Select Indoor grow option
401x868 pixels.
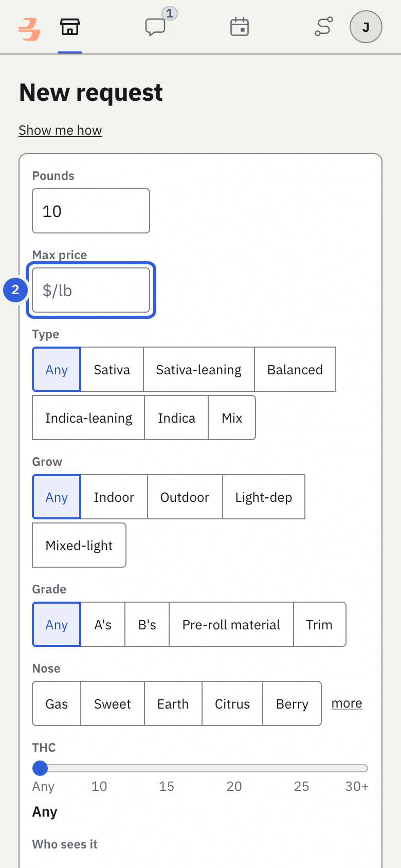point(114,497)
